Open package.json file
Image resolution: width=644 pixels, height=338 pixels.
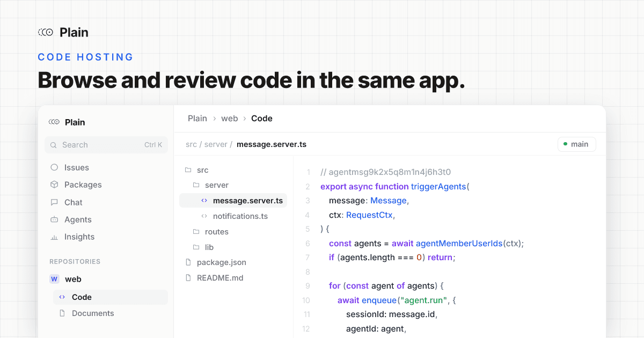point(222,262)
